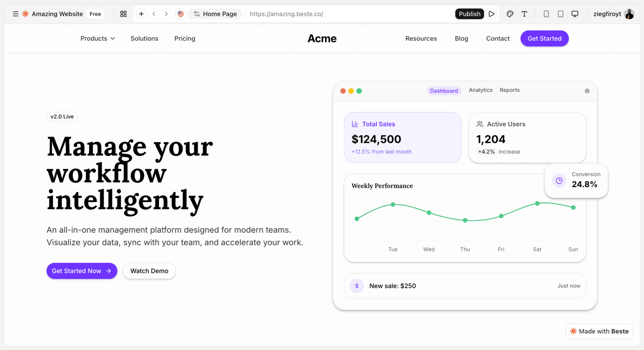
Task: Switch to tablet device preview
Action: click(560, 14)
